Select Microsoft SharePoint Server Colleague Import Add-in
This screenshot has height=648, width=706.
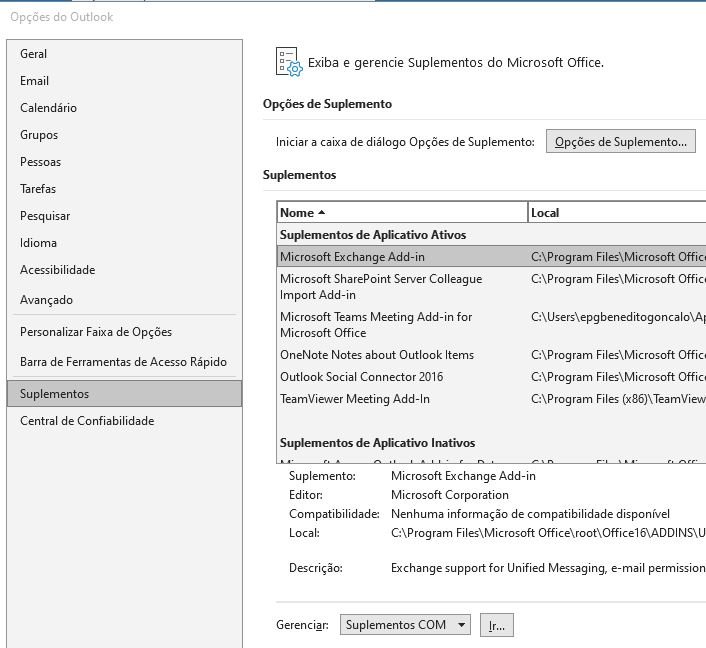click(492, 287)
